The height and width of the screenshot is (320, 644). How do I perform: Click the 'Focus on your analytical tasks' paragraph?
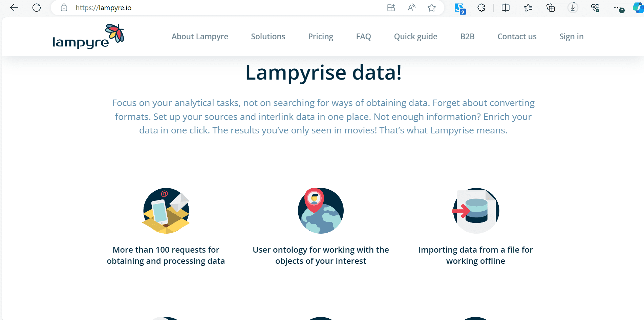click(323, 116)
